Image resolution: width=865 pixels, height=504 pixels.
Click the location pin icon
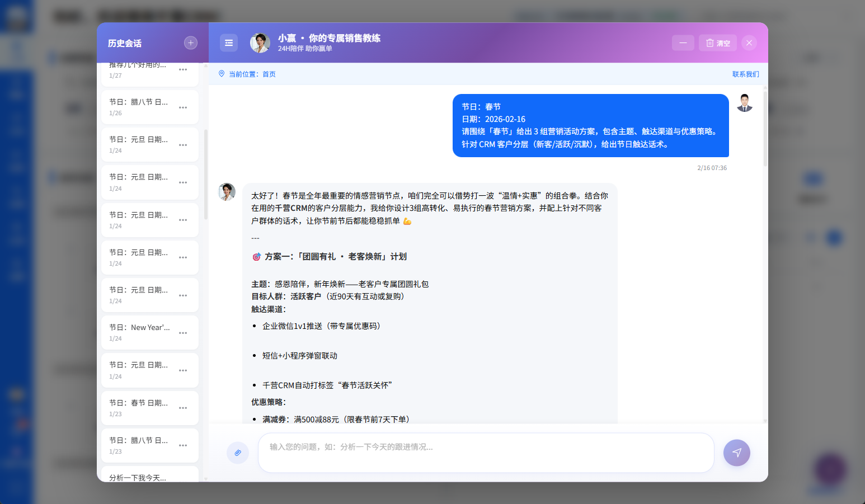tap(222, 74)
